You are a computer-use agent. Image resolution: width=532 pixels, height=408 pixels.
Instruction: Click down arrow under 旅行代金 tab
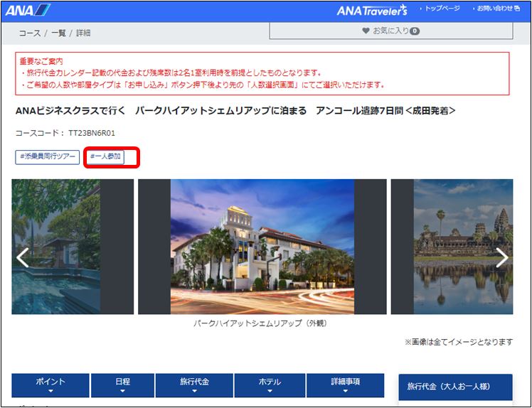point(194,391)
